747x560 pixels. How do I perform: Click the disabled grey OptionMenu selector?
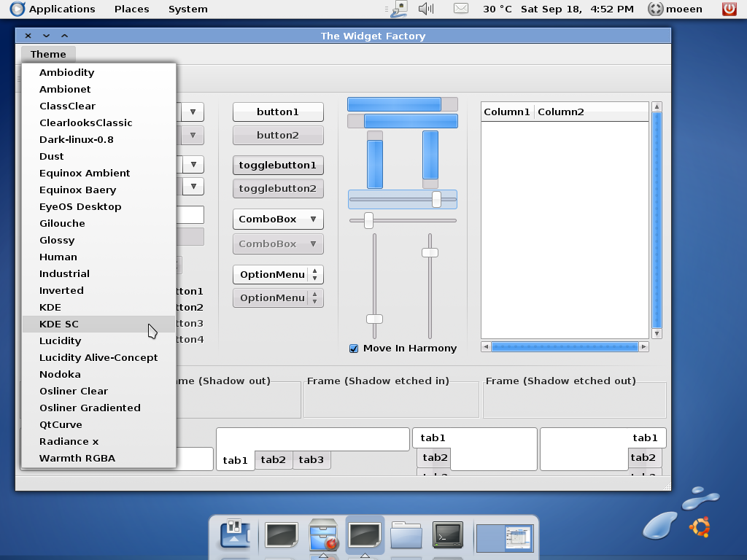pos(278,298)
